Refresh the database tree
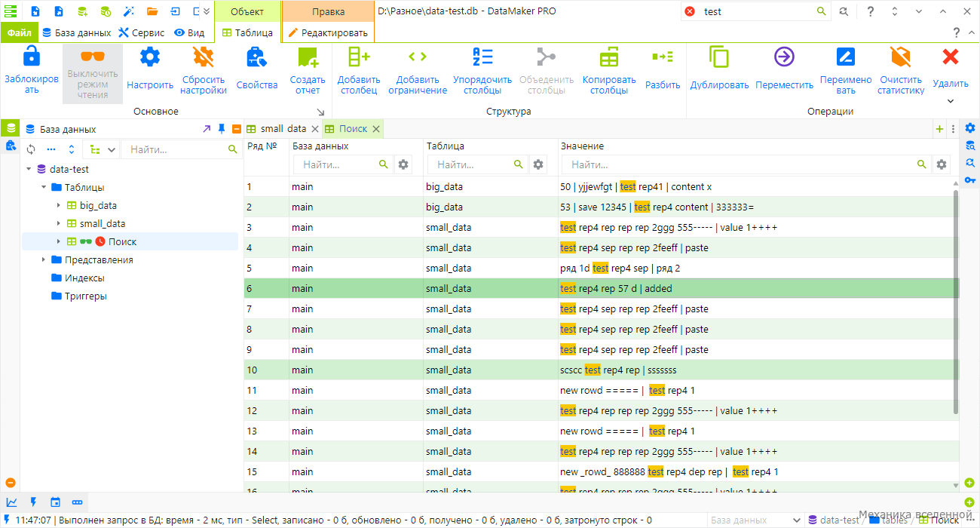Screen dimensions: 980x528 click(x=31, y=149)
